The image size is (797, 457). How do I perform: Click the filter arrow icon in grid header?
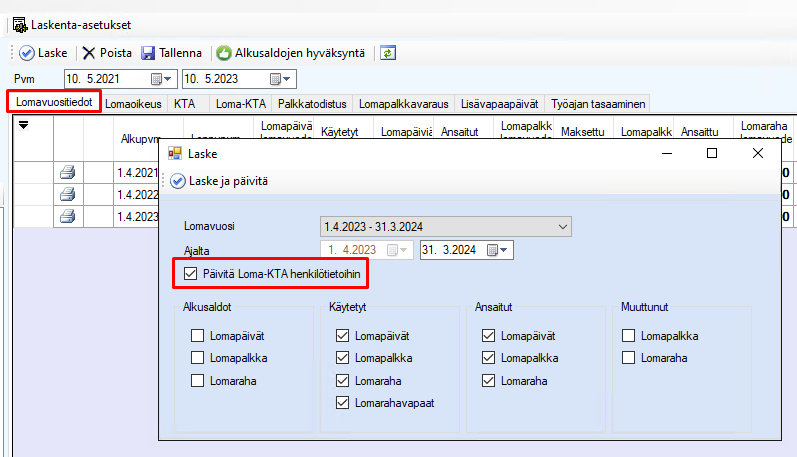coord(23,125)
